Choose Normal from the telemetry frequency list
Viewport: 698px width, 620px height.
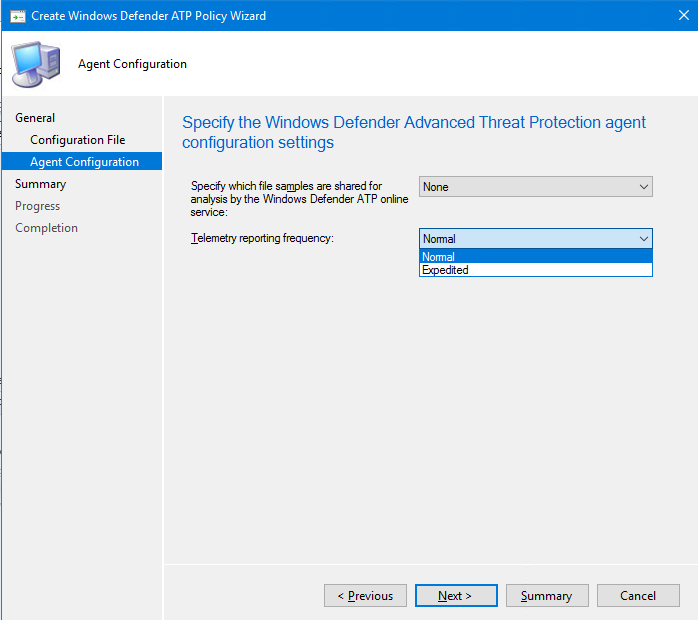point(535,257)
